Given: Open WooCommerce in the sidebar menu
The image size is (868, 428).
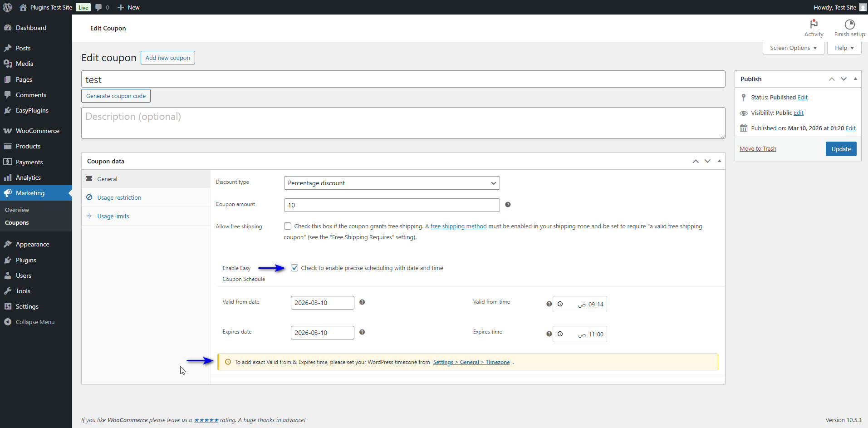Looking at the screenshot, I should (x=37, y=131).
